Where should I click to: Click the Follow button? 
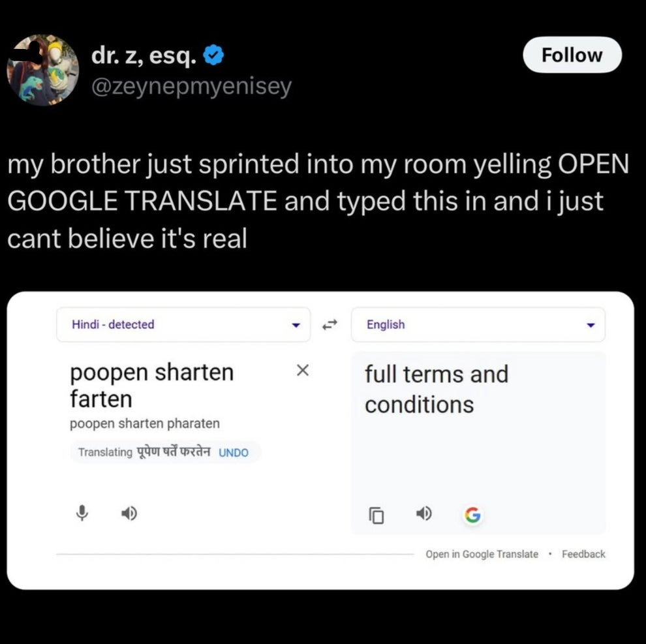click(x=572, y=55)
